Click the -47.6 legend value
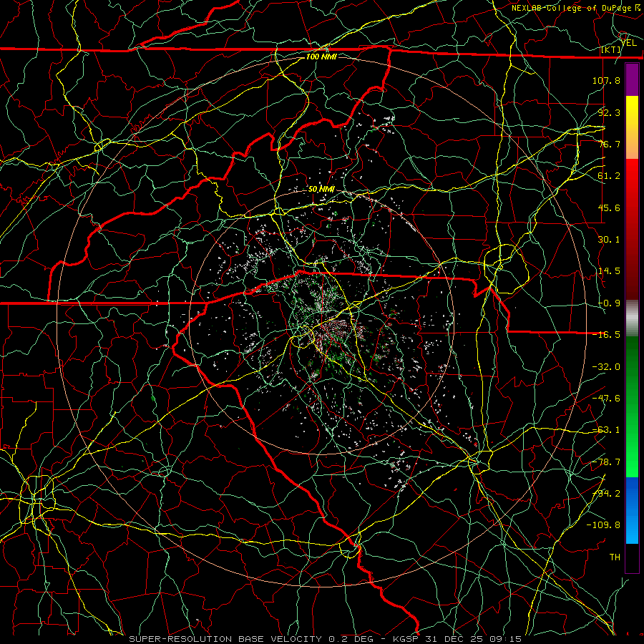This screenshot has height=644, width=644. [606, 399]
